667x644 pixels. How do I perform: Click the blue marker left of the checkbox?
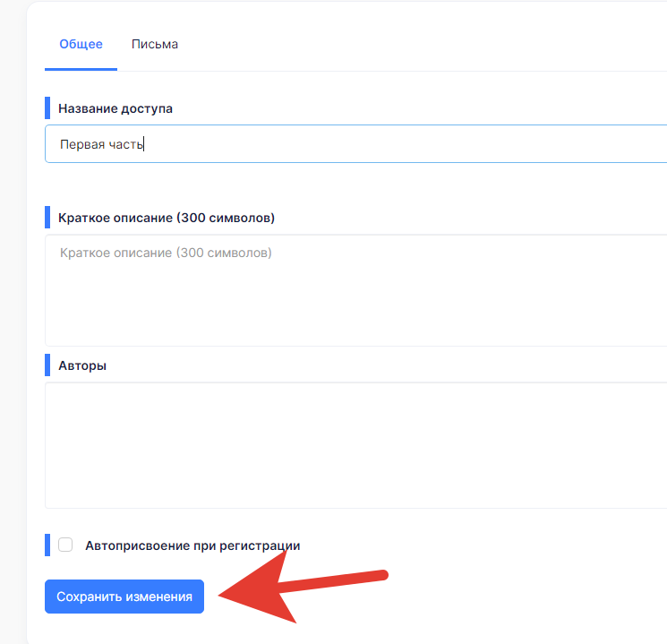click(47, 545)
